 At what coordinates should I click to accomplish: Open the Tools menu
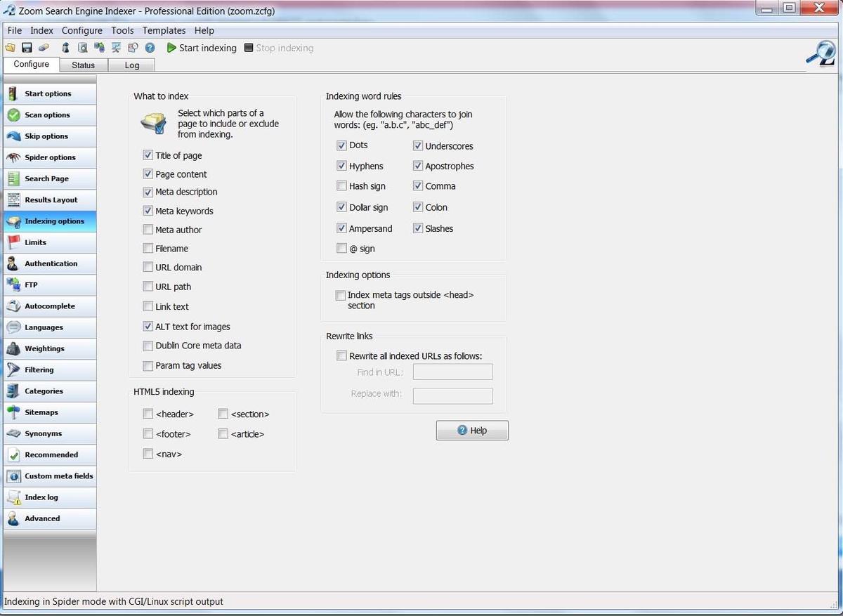tap(122, 30)
